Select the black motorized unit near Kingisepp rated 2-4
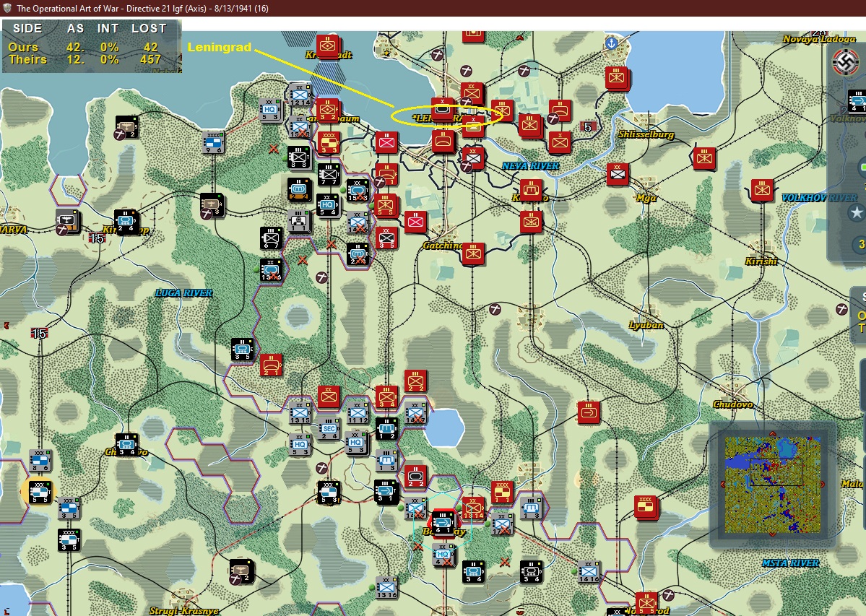 (x=126, y=221)
